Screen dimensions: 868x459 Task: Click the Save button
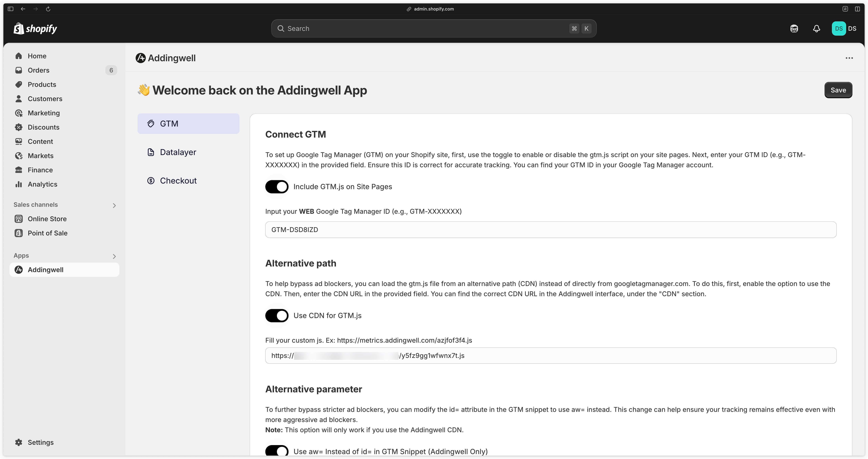click(x=838, y=90)
